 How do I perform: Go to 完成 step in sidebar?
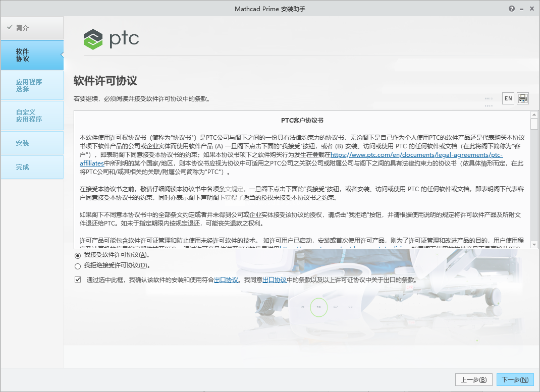pyautogui.click(x=32, y=167)
